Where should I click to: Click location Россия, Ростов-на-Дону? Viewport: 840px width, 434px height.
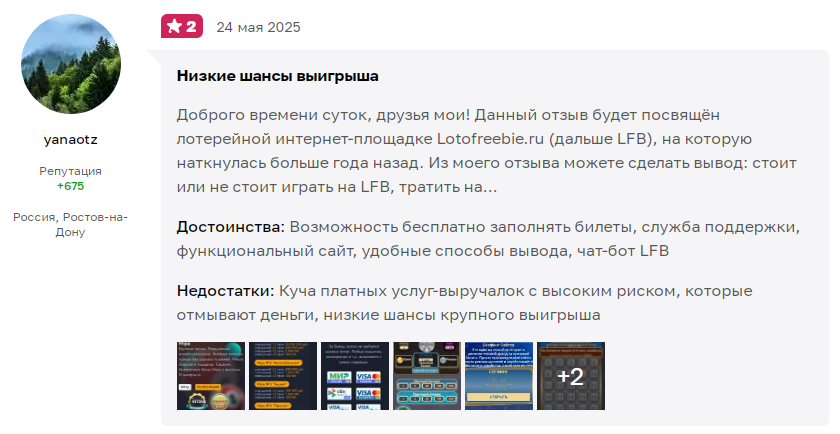tap(70, 225)
